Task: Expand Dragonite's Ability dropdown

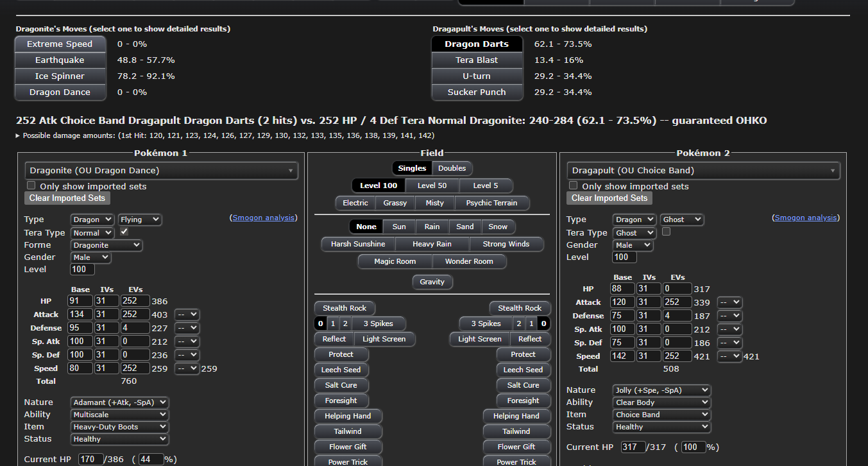Action: pos(119,415)
